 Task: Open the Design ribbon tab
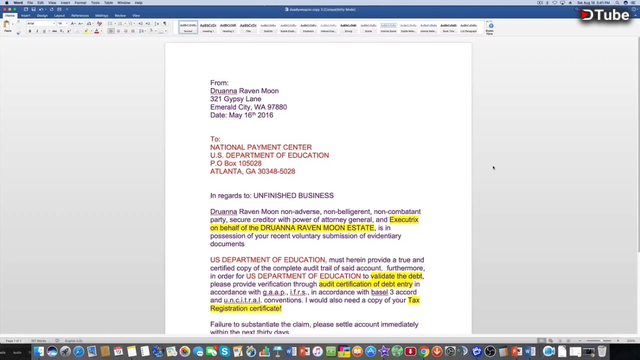click(42, 16)
